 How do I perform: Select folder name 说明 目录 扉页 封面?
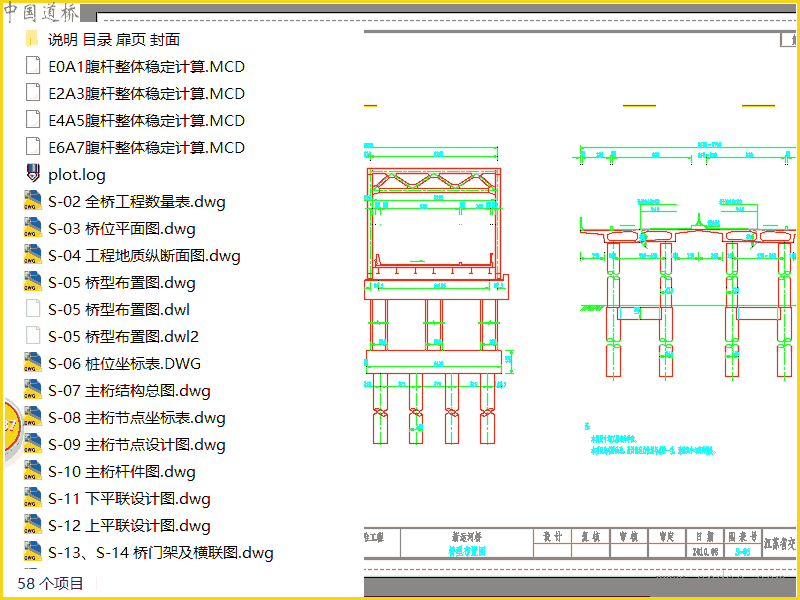tap(114, 39)
